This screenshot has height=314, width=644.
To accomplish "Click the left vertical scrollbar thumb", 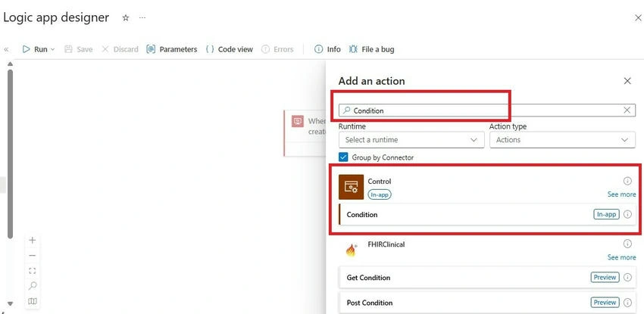I will [11, 154].
